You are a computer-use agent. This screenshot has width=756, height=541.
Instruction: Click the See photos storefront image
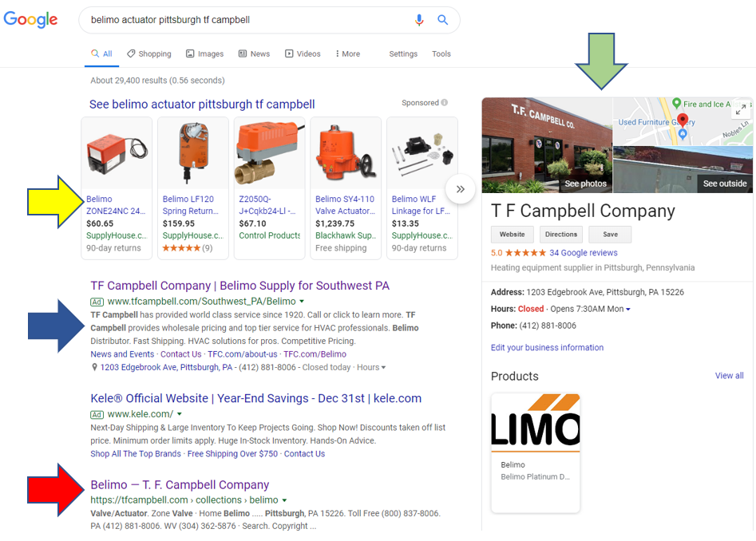(x=547, y=145)
